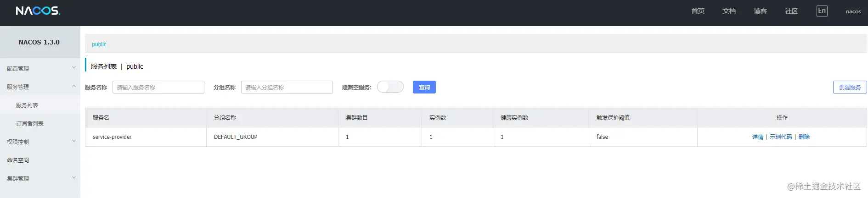Screen dimensions: 868x198
Task: Click the DEFAULT_GROUP table cell
Action: [x=272, y=137]
